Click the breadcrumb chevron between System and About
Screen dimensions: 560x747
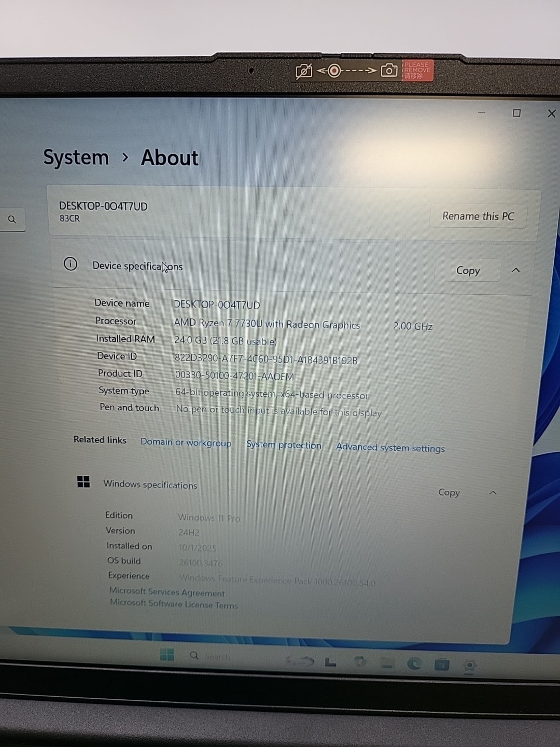125,157
